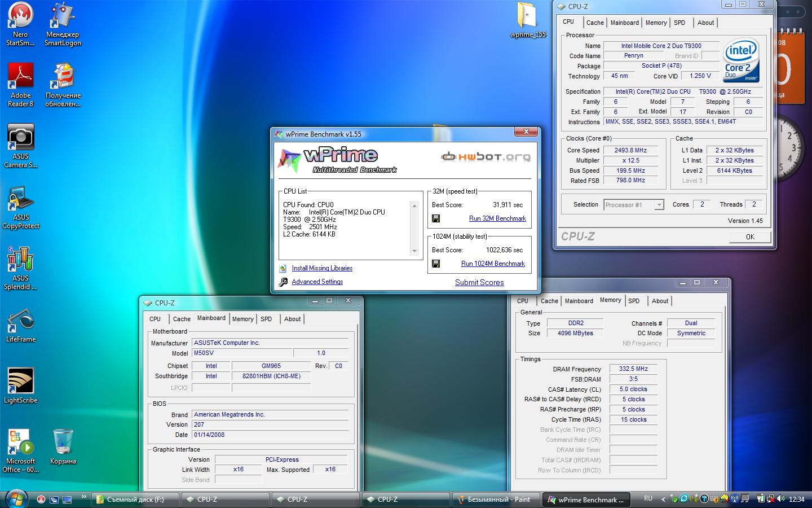Click the wPrime Multithreaded Benchmark logo
Viewport: 812px width, 508px height.
coord(337,159)
